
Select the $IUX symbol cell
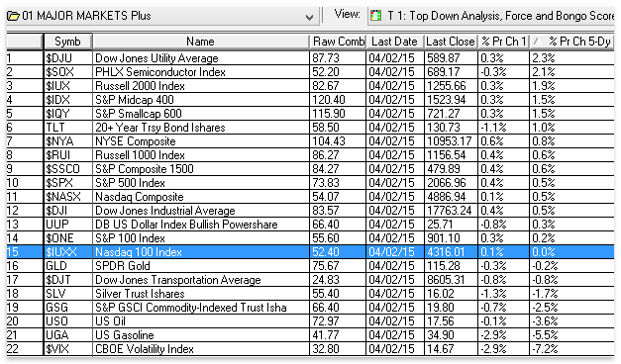[x=67, y=86]
